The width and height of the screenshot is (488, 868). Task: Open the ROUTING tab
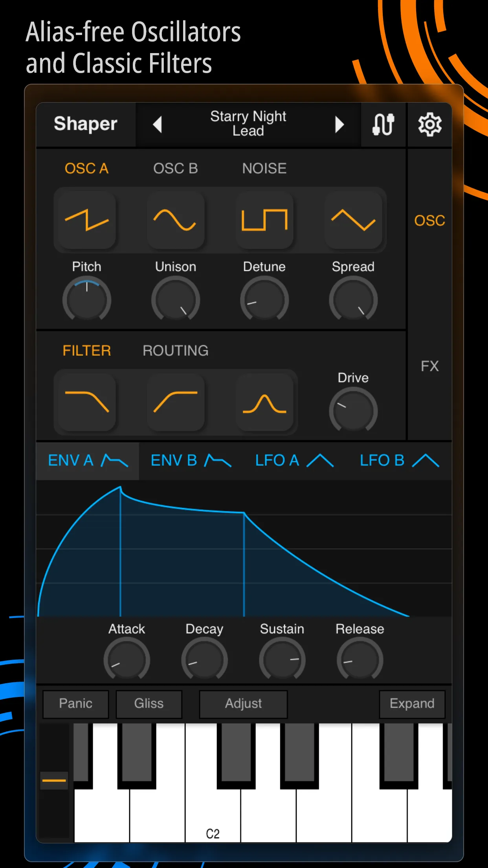tap(175, 351)
